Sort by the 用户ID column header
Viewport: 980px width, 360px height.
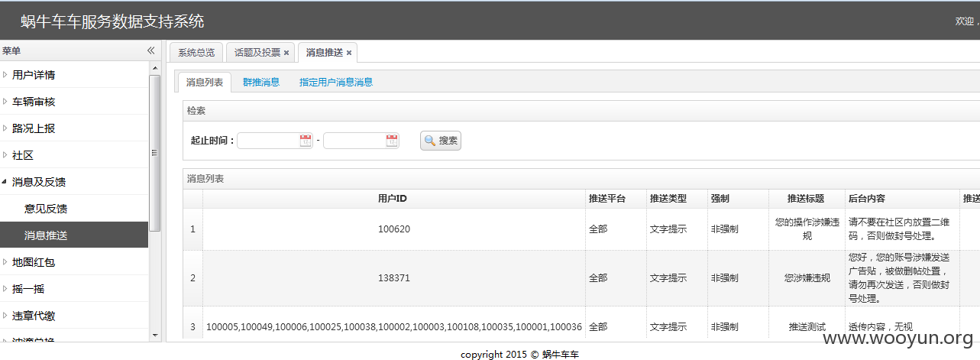[393, 199]
